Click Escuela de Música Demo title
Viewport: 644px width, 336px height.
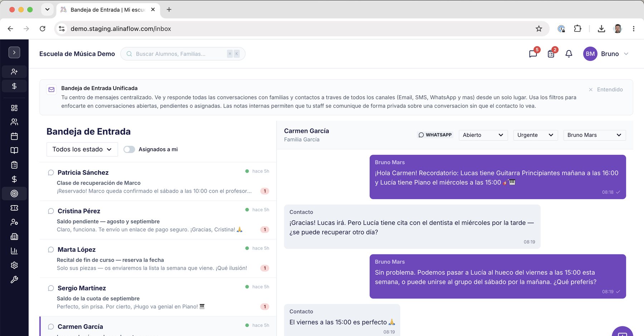point(77,54)
